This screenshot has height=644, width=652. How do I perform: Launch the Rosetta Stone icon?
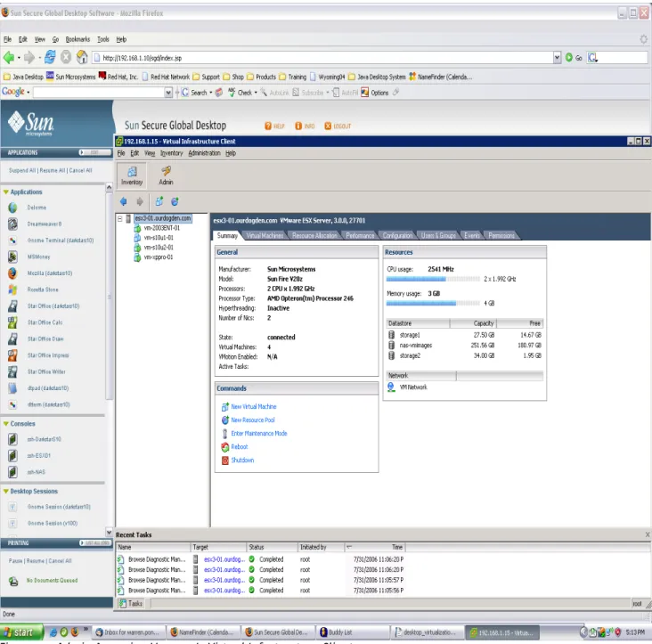pyautogui.click(x=12, y=289)
